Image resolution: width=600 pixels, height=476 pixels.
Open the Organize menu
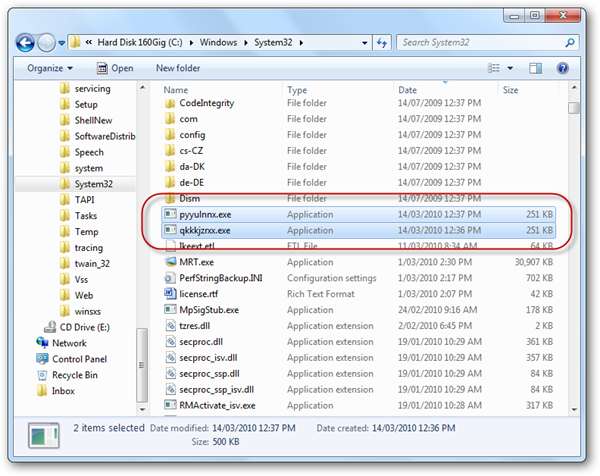(x=49, y=68)
